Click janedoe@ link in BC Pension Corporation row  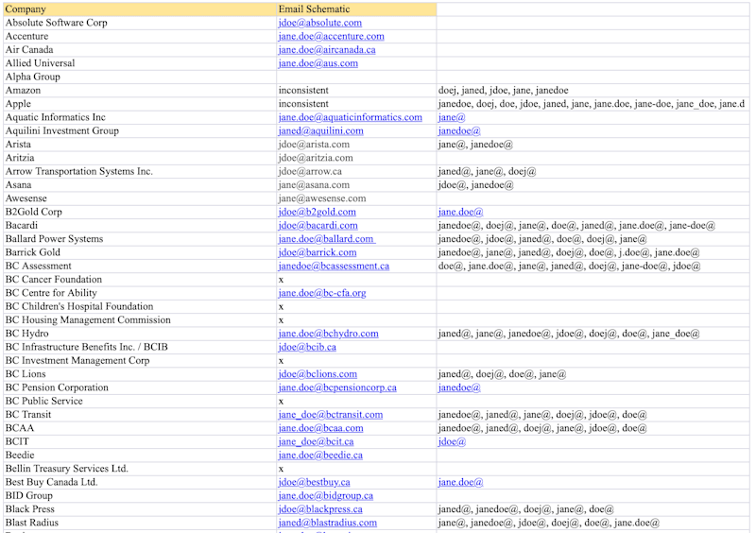pos(459,387)
